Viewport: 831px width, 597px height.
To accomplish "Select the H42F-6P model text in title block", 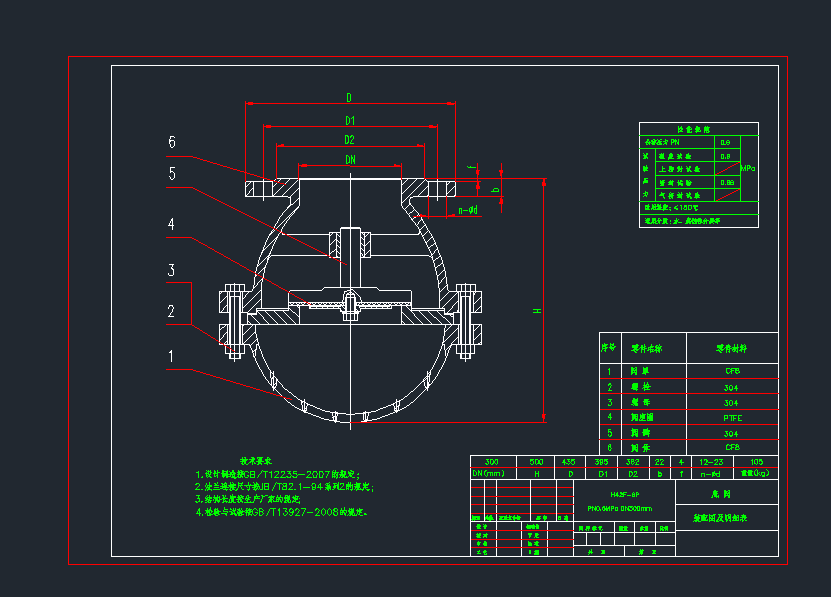I will tap(625, 495).
